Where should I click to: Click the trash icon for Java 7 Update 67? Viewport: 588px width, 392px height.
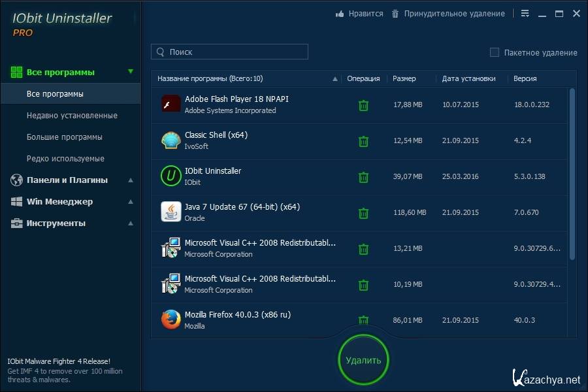(363, 213)
